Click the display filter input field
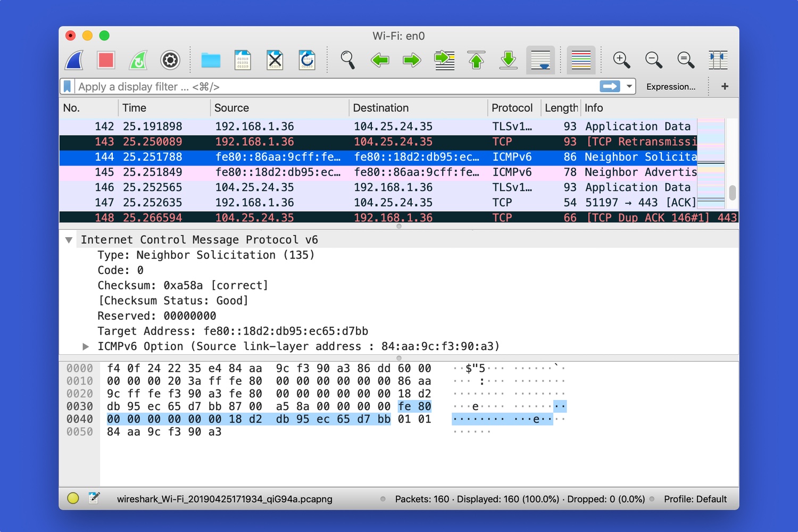798x532 pixels. (x=335, y=87)
